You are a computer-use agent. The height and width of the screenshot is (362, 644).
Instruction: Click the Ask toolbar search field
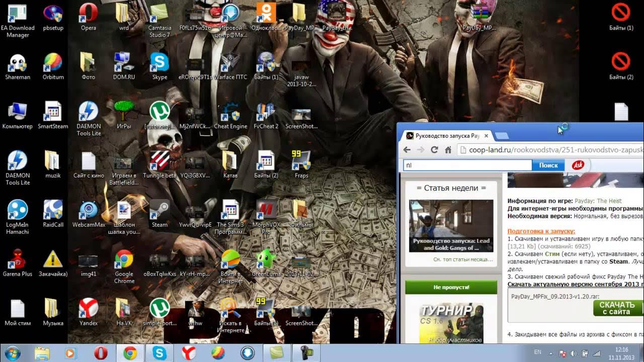pyautogui.click(x=467, y=165)
